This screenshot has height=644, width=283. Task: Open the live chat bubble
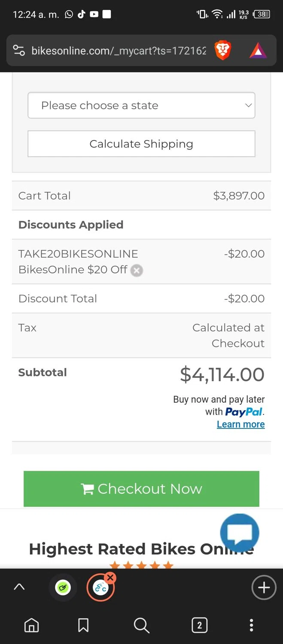tap(239, 533)
